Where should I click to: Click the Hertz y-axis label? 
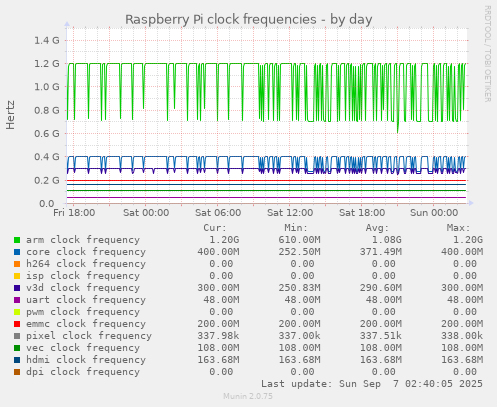pyautogui.click(x=10, y=115)
